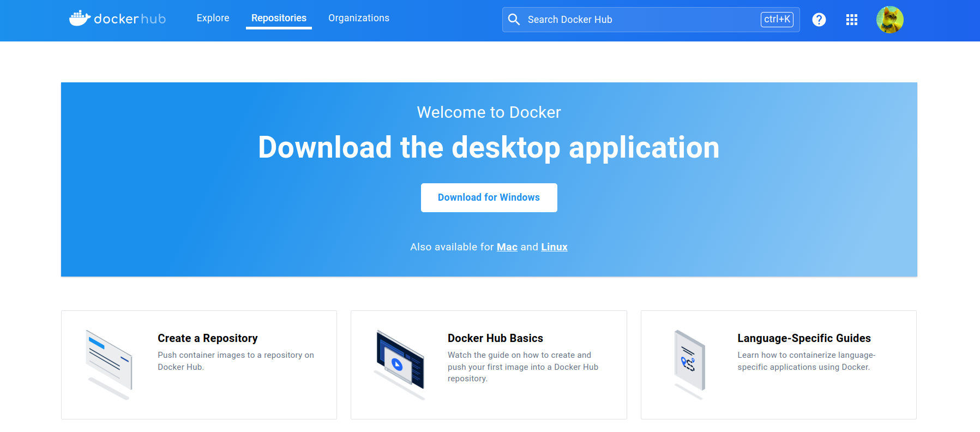Click "Learn how to containerize" description
The image size is (980, 432).
tap(807, 361)
